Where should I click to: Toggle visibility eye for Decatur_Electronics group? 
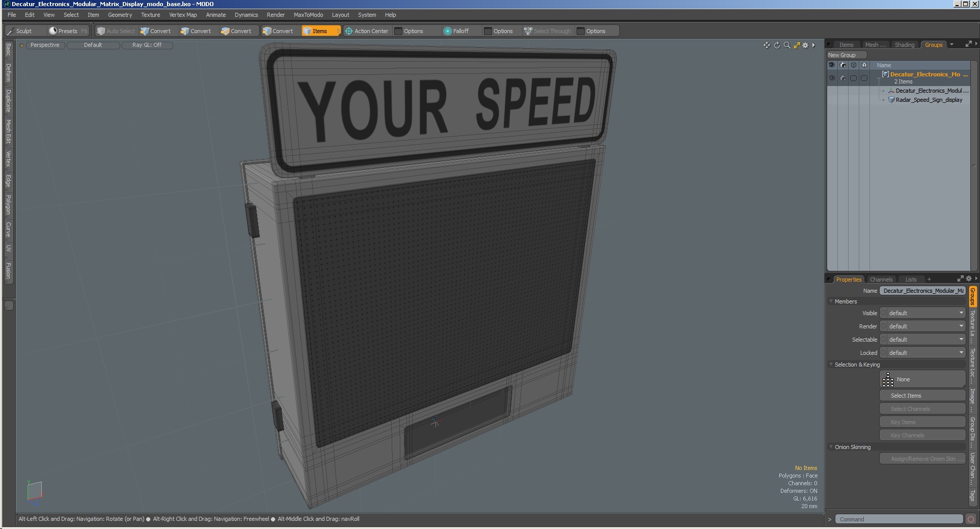[x=832, y=78]
